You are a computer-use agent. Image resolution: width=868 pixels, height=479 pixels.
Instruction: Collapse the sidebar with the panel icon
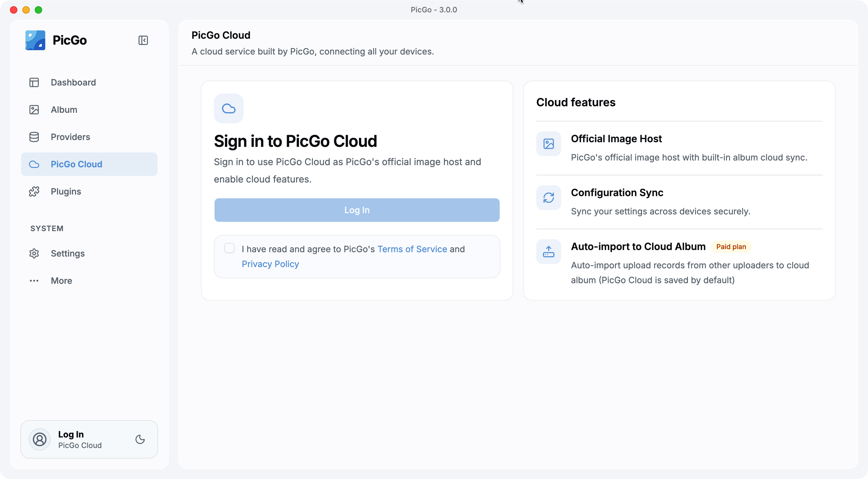143,40
